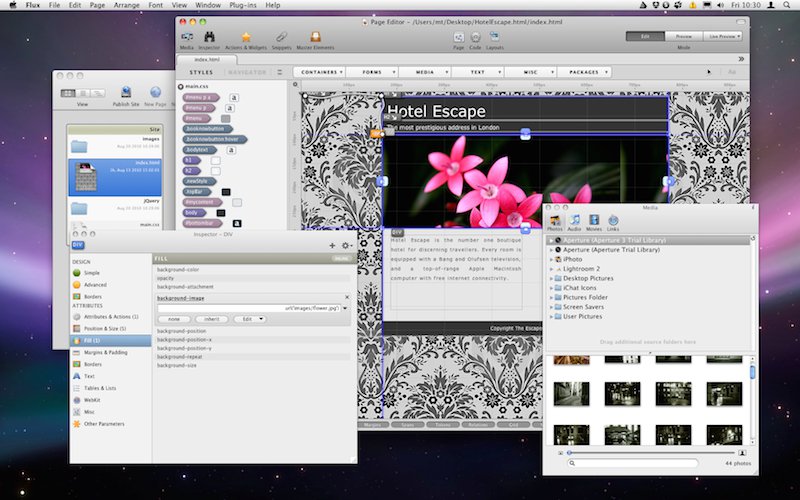This screenshot has width=800, height=500.
Task: Select the Movies icon in Media
Action: [x=594, y=221]
